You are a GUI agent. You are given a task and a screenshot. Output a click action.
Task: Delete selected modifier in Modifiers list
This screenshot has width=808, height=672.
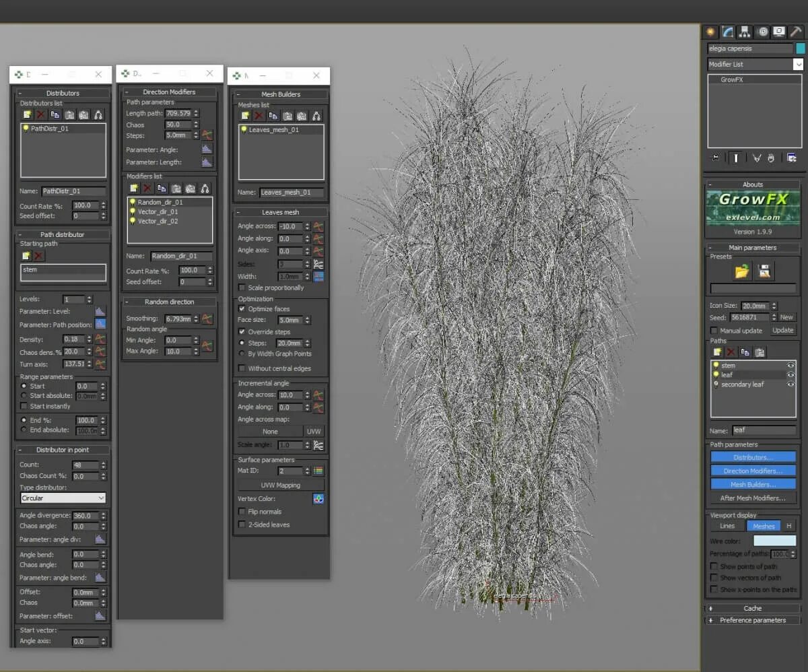tap(147, 188)
